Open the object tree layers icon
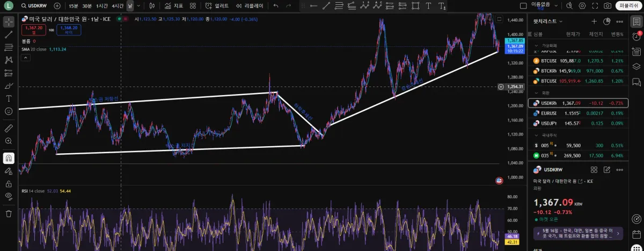The image size is (644, 251). click(x=636, y=67)
